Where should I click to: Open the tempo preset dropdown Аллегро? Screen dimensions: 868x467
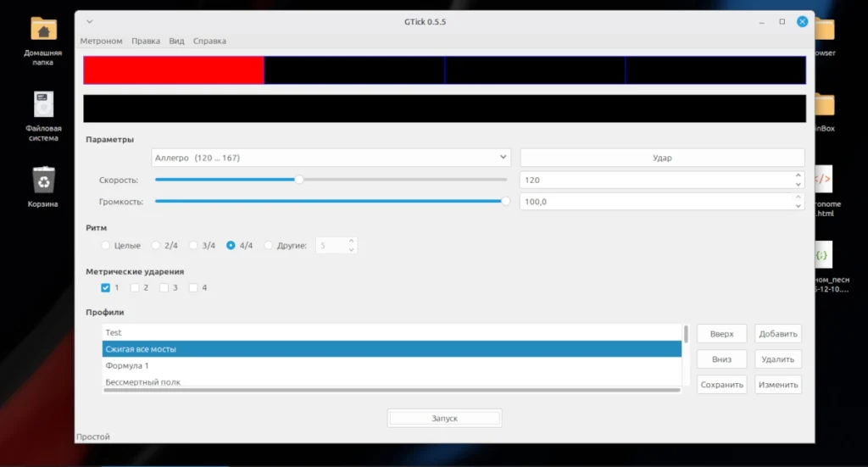click(331, 158)
